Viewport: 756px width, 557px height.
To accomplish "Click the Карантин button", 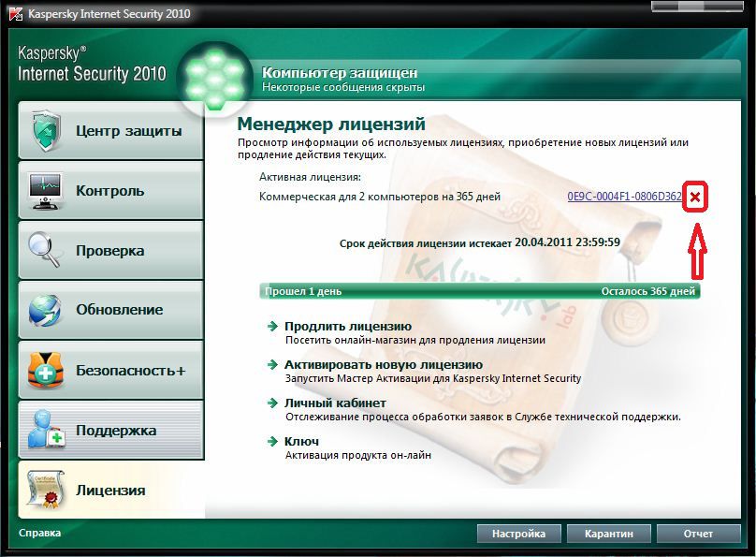I will pos(609,534).
